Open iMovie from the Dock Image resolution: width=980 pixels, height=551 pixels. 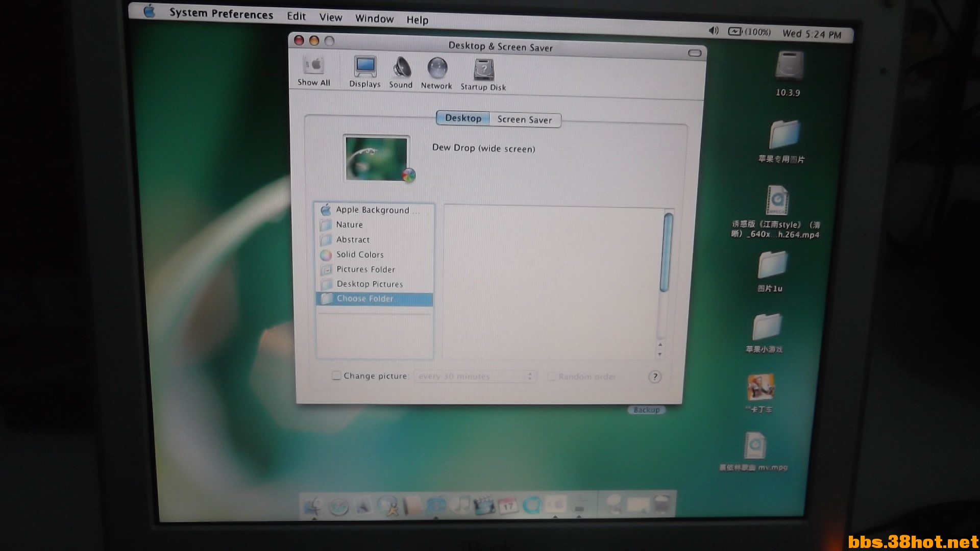[484, 506]
